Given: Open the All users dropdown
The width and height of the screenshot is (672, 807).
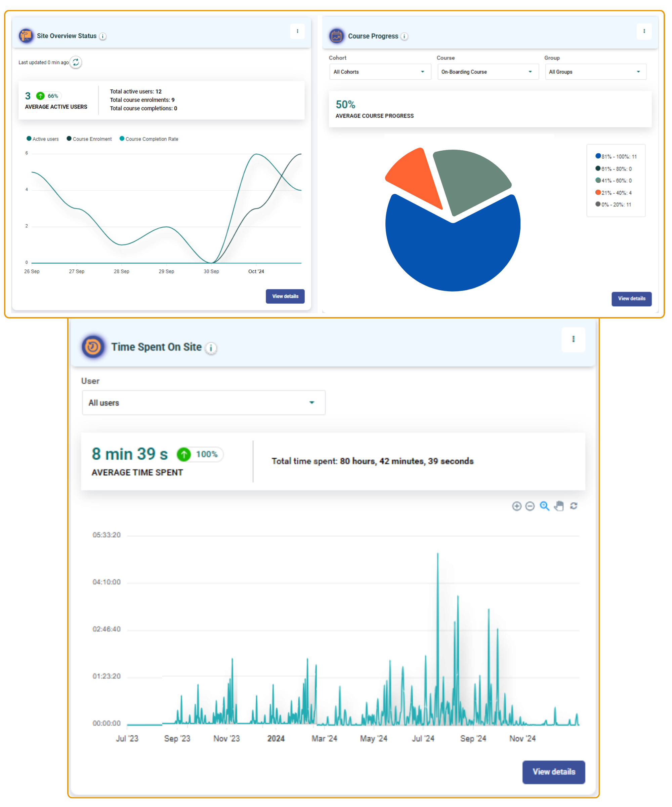Looking at the screenshot, I should point(204,403).
